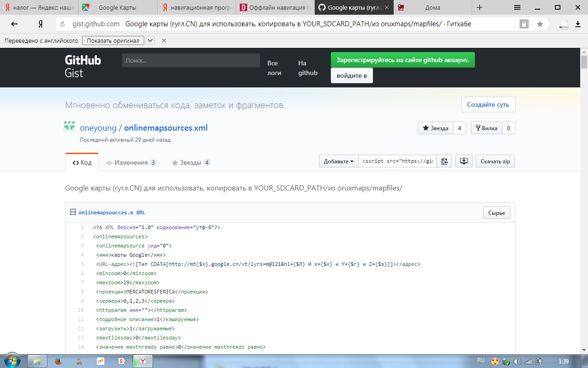Switch to the Изменения tab

click(131, 162)
